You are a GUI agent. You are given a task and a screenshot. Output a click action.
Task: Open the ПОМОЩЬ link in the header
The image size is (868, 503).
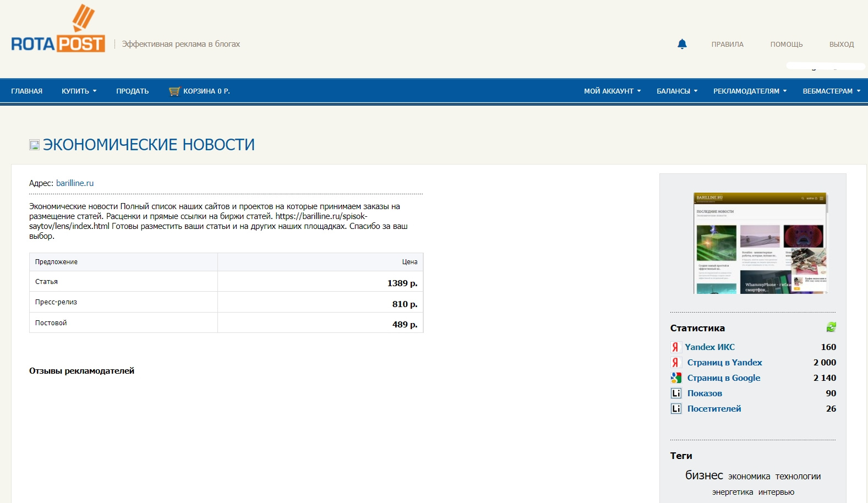[787, 45]
